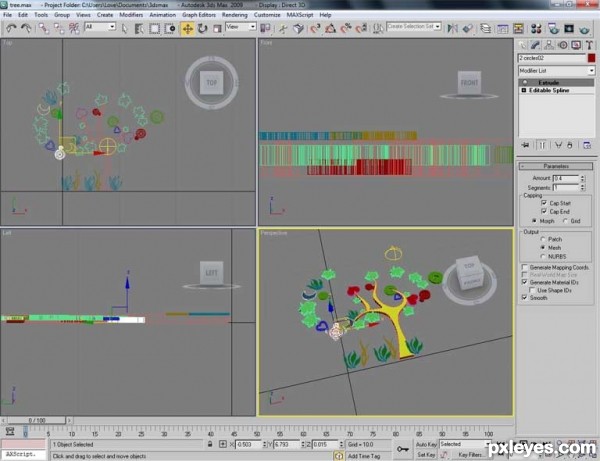
Task: Click the Mirror tool icon
Action: click(x=453, y=29)
